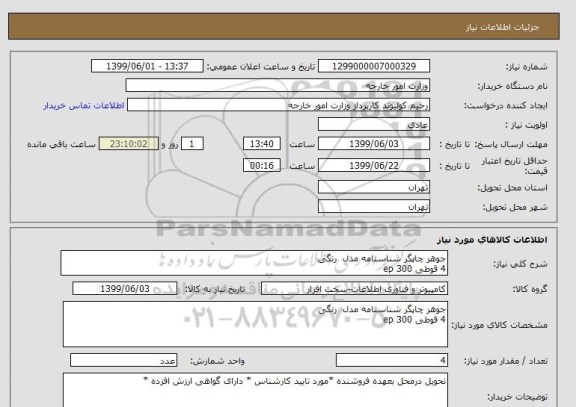The image size is (576, 407).
Task: Select the unit of measure field عدد
Action: (x=123, y=360)
